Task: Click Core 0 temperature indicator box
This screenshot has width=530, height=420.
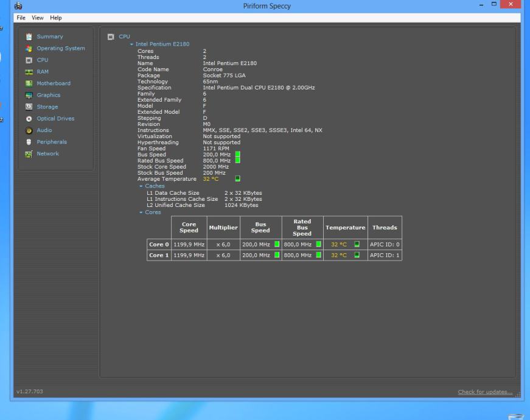Action: pos(357,244)
